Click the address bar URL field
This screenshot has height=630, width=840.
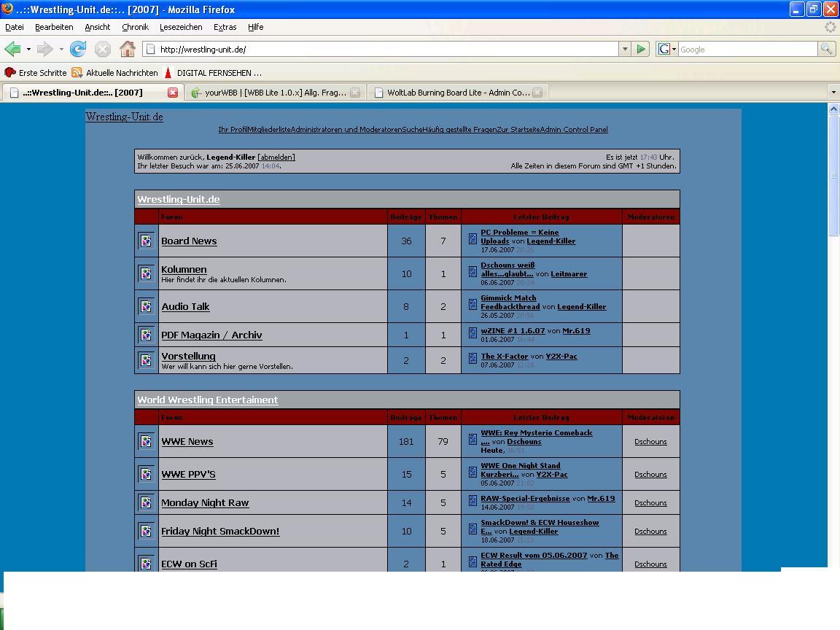[x=381, y=50]
